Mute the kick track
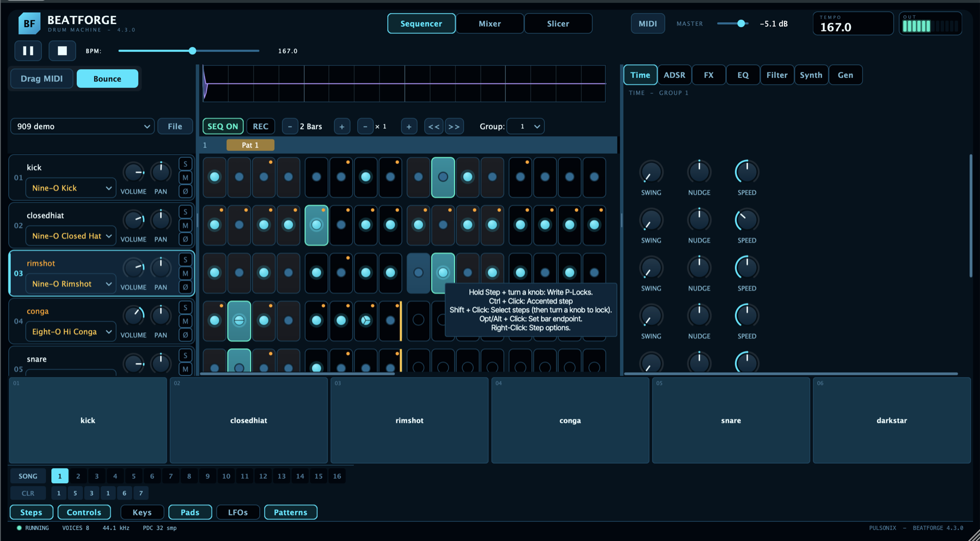Screen dimensions: 980x541 185,178
